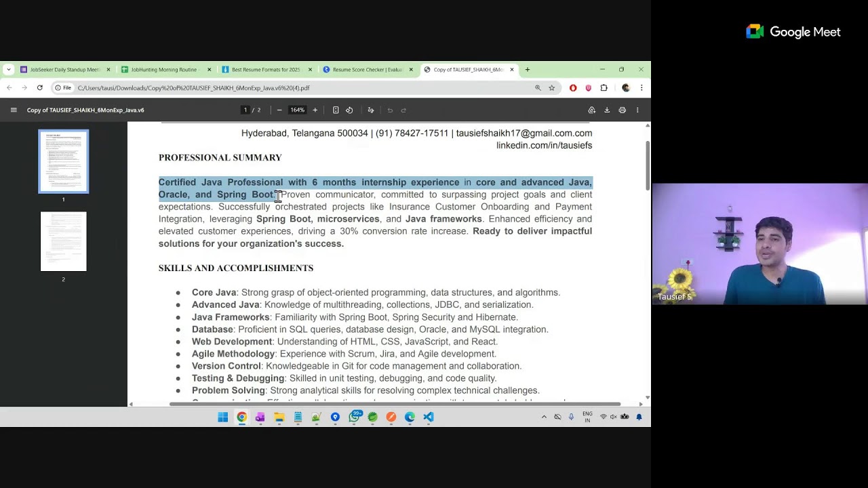Click the PDF horizontal scrollbar
This screenshot has width=868, height=488.
395,404
